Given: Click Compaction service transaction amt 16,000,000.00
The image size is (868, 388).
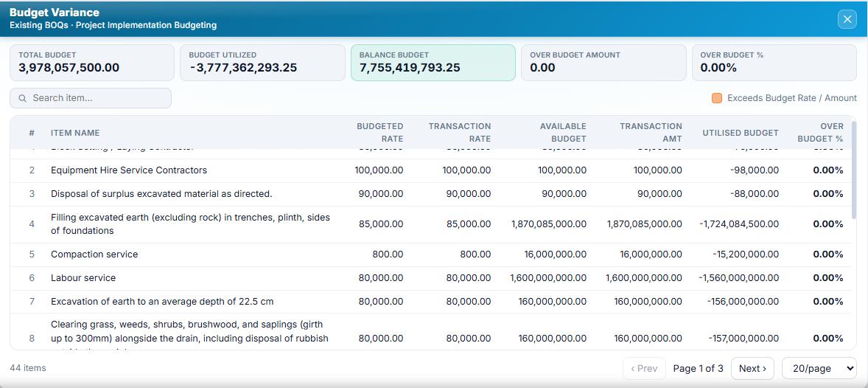Looking at the screenshot, I should click(651, 255).
